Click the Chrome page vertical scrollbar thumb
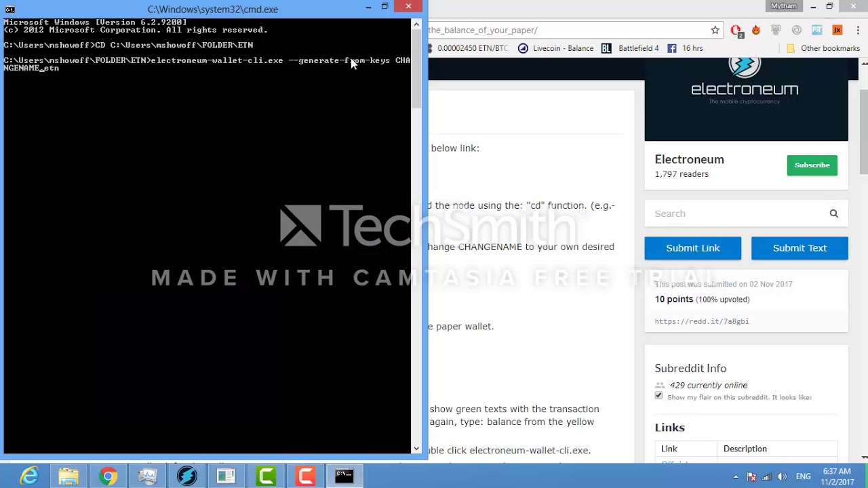Viewport: 868px width, 488px height. (864, 131)
